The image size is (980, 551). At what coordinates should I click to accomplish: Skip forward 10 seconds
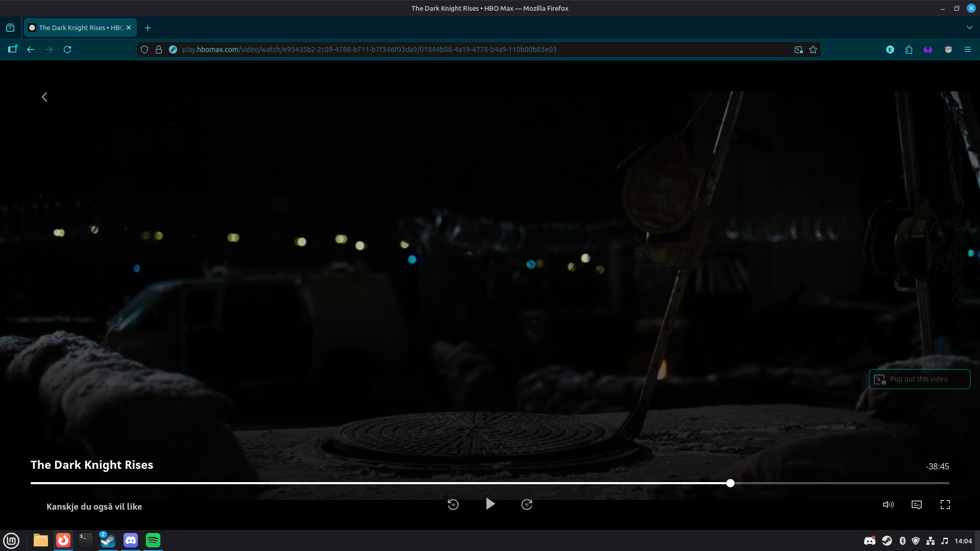[527, 505]
